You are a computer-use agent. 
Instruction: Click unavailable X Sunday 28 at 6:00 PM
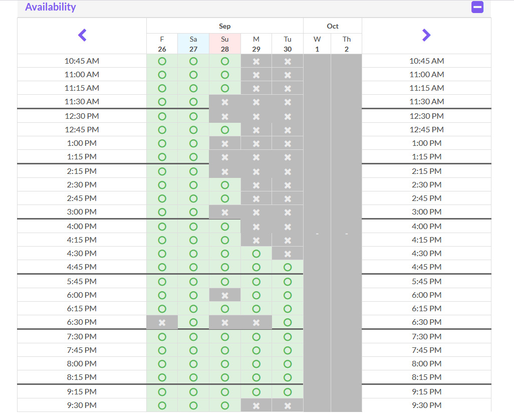click(225, 295)
